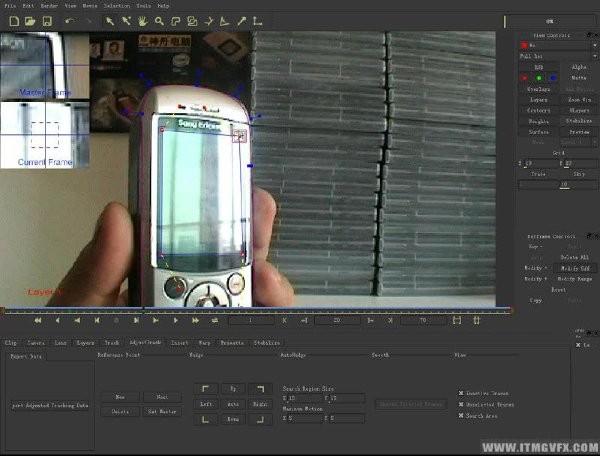Click the timeline full-range icon
600x456 pixels.
476,320
